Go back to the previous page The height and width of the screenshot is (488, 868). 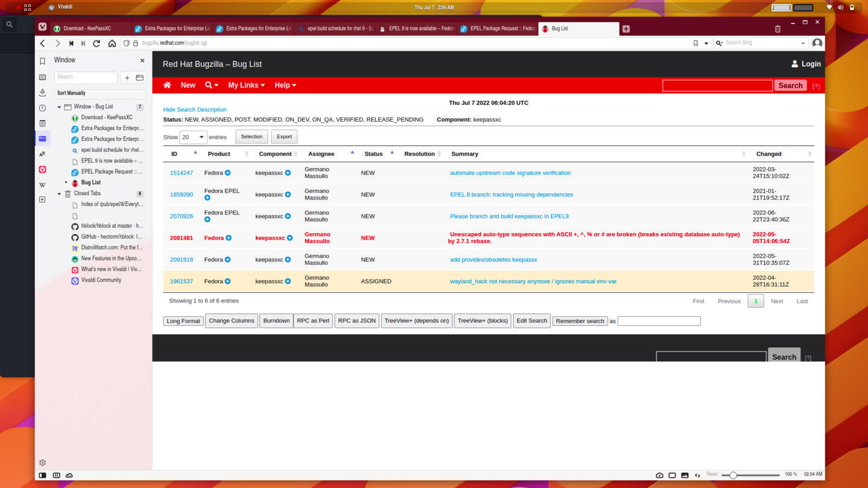[42, 43]
